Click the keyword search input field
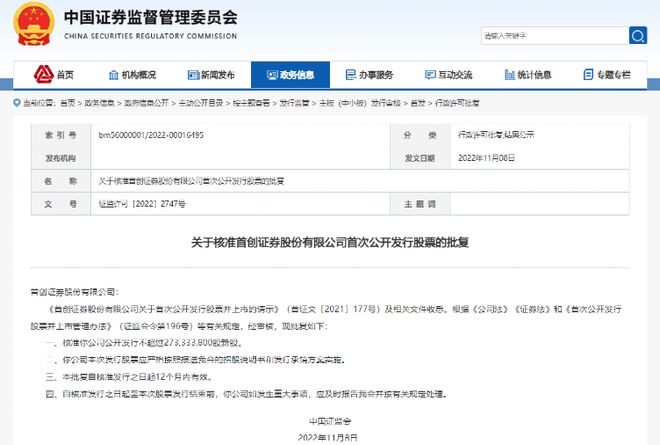The height and width of the screenshot is (445, 660). [555, 35]
